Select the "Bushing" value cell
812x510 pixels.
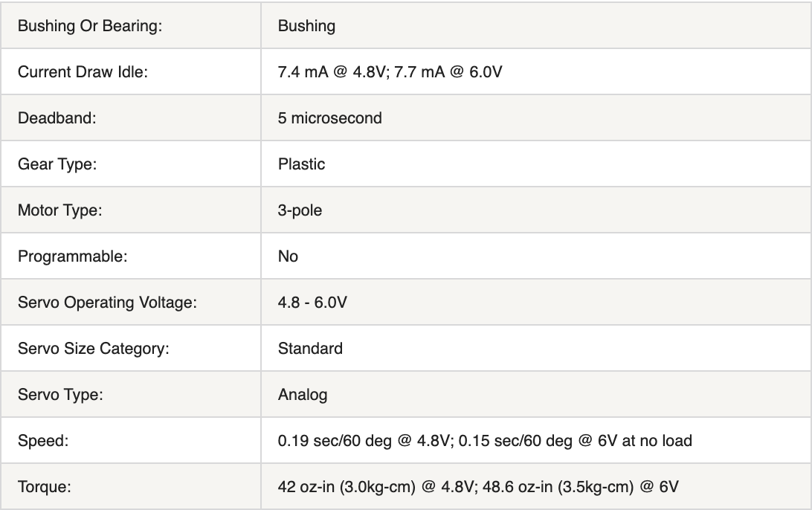(x=306, y=26)
